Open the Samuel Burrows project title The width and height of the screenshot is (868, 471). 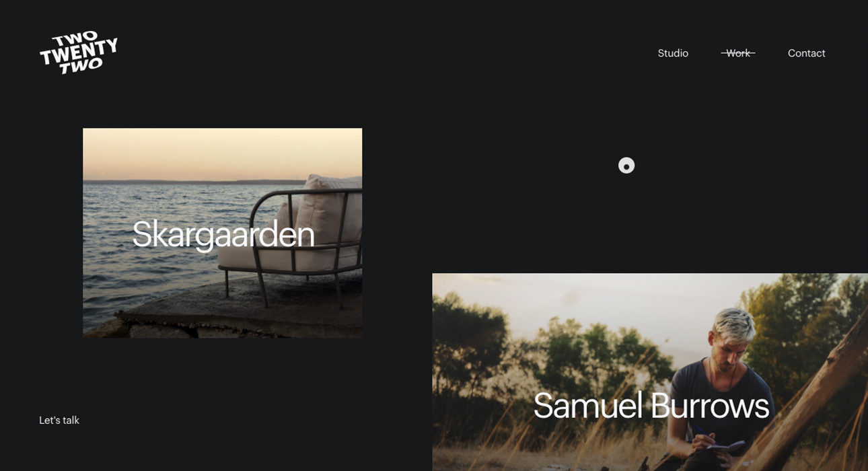click(651, 406)
